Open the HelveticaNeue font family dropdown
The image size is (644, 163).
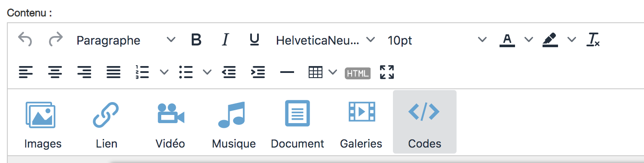[325, 40]
